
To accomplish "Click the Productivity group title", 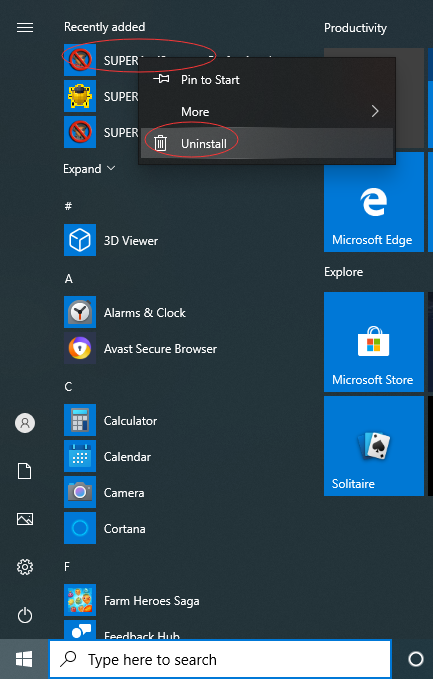I will pyautogui.click(x=355, y=28).
